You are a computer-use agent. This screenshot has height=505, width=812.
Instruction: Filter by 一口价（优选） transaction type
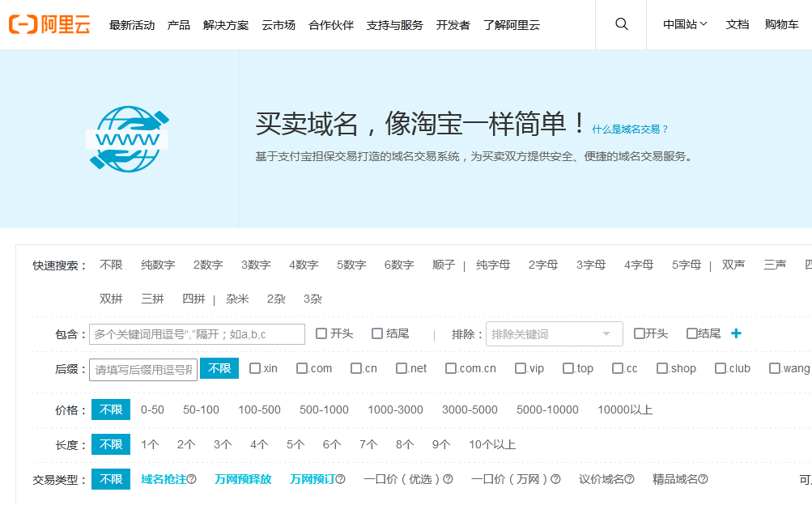pyautogui.click(x=403, y=479)
